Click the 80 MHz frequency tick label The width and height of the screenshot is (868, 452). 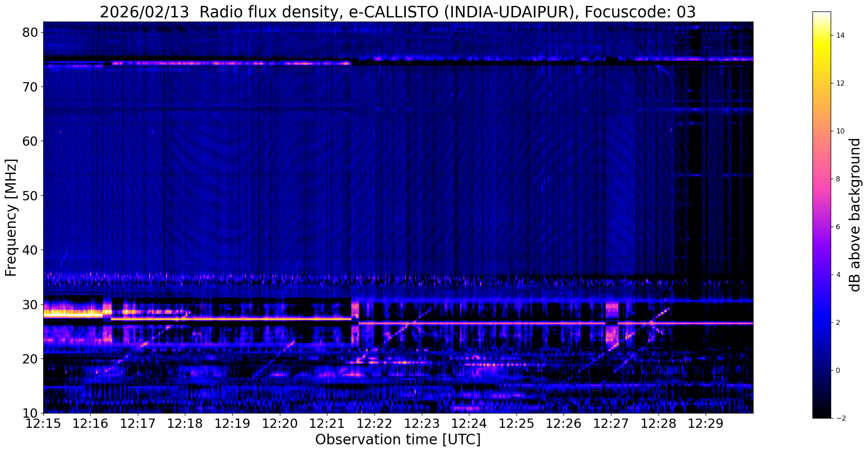coord(31,32)
